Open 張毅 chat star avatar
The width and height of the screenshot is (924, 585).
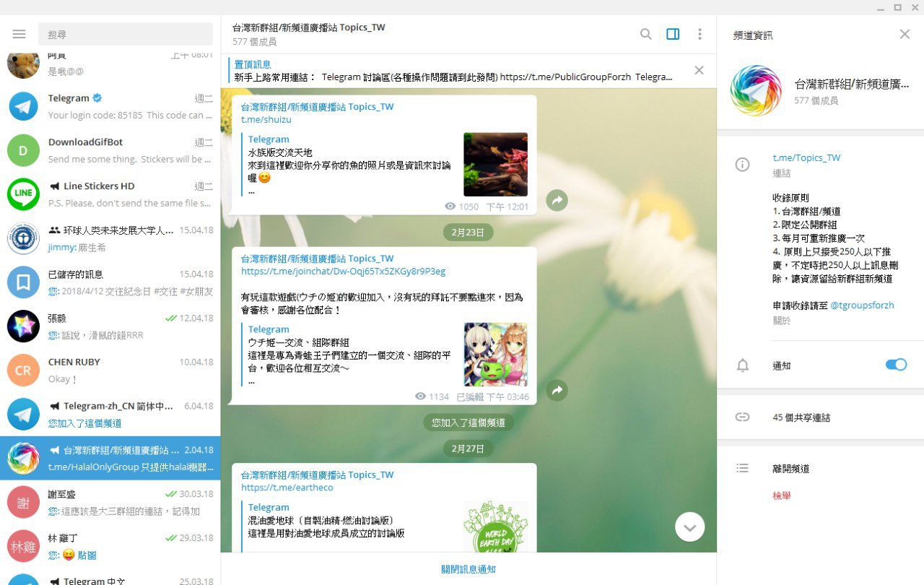[x=23, y=326]
